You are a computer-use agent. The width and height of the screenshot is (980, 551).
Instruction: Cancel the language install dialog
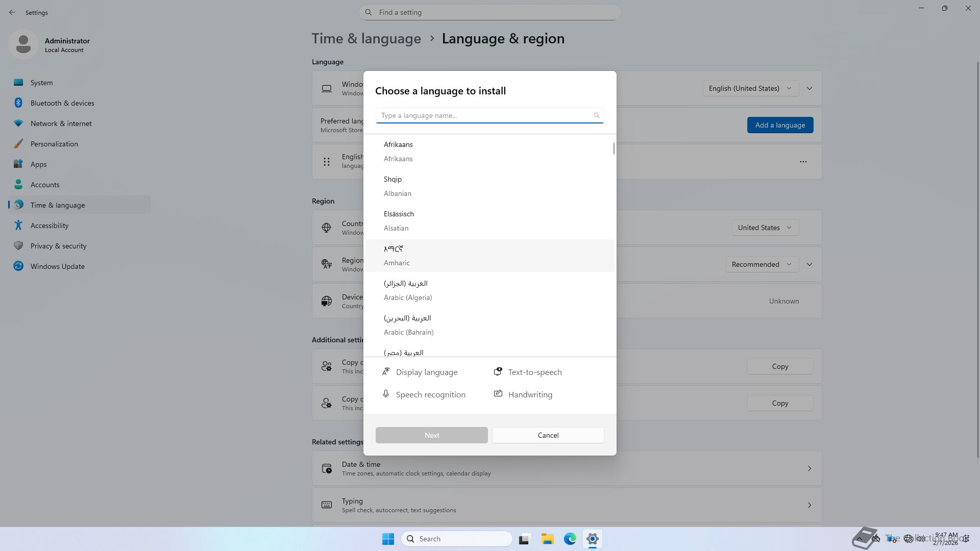[x=548, y=435]
